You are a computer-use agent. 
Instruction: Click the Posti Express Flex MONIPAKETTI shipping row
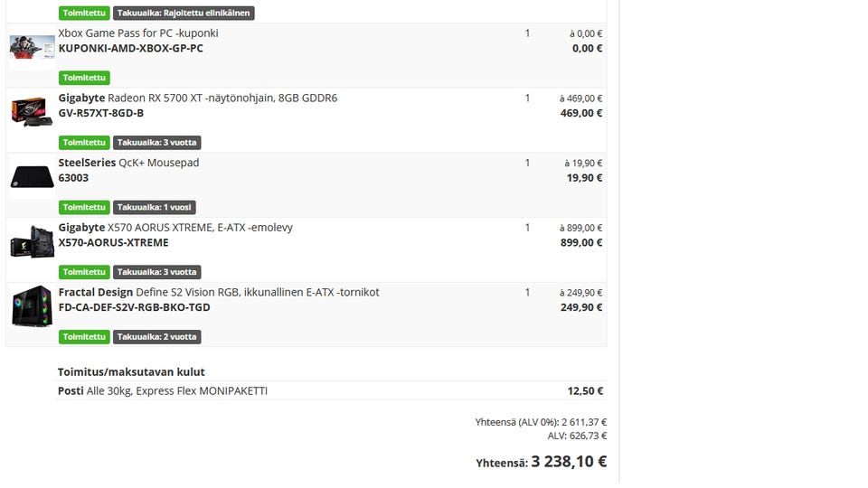pos(163,391)
